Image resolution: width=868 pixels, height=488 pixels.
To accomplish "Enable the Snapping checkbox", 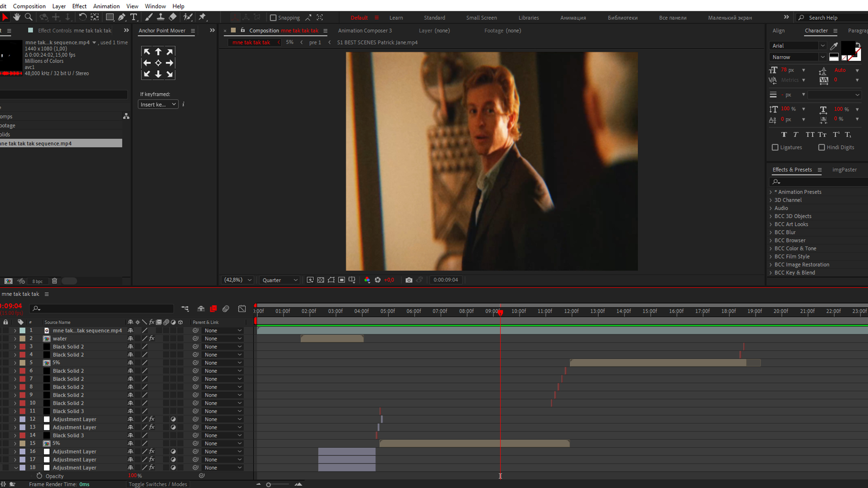I will click(273, 18).
